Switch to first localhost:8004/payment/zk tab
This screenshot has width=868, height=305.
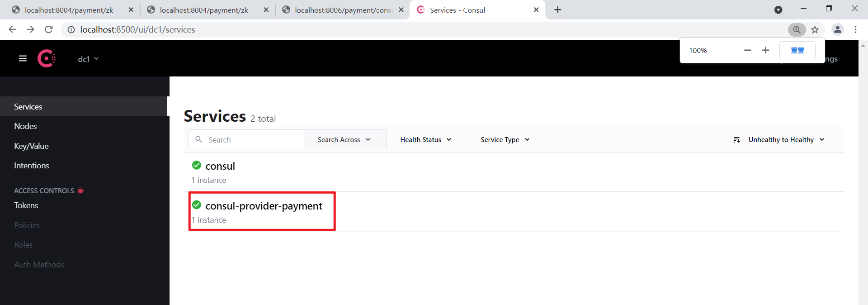(69, 10)
